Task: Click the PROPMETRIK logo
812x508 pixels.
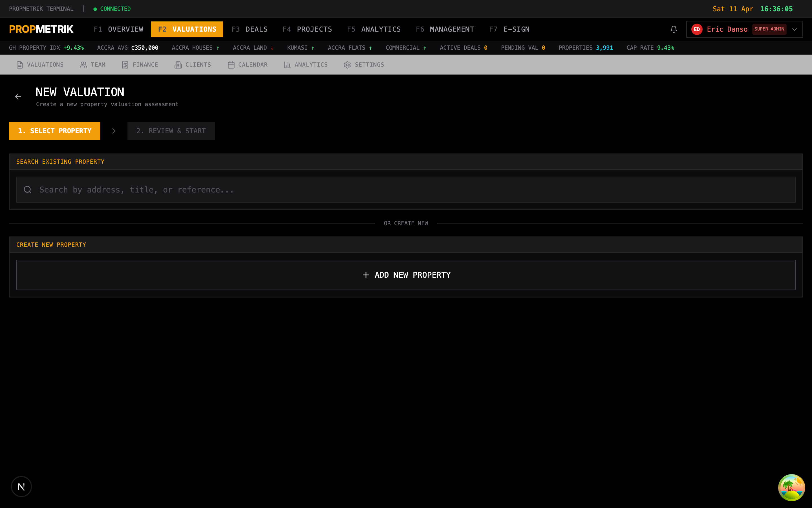Action: click(41, 29)
